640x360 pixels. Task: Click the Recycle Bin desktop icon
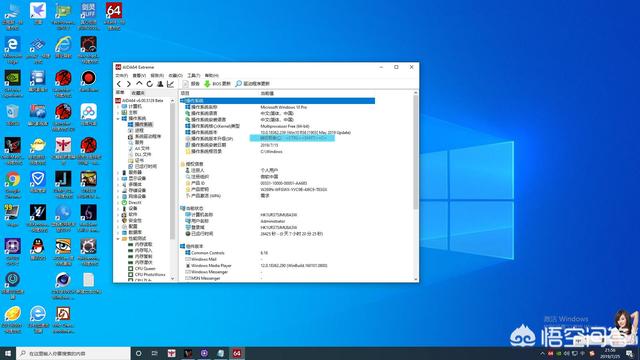pyautogui.click(x=13, y=115)
